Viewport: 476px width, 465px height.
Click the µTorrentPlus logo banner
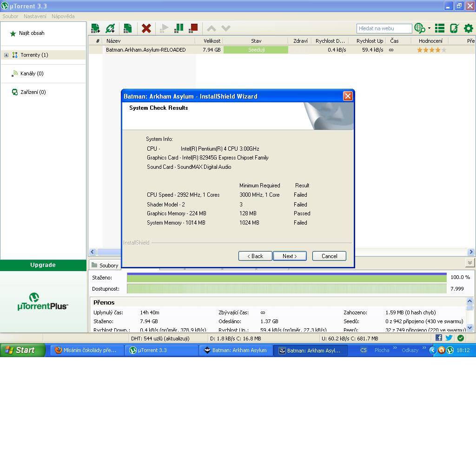coord(43,302)
